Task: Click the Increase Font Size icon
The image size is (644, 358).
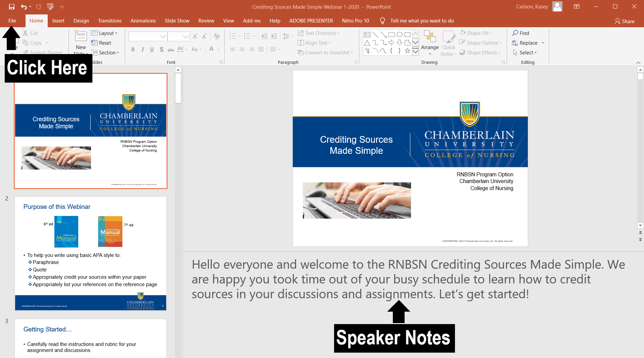Action: coord(195,36)
